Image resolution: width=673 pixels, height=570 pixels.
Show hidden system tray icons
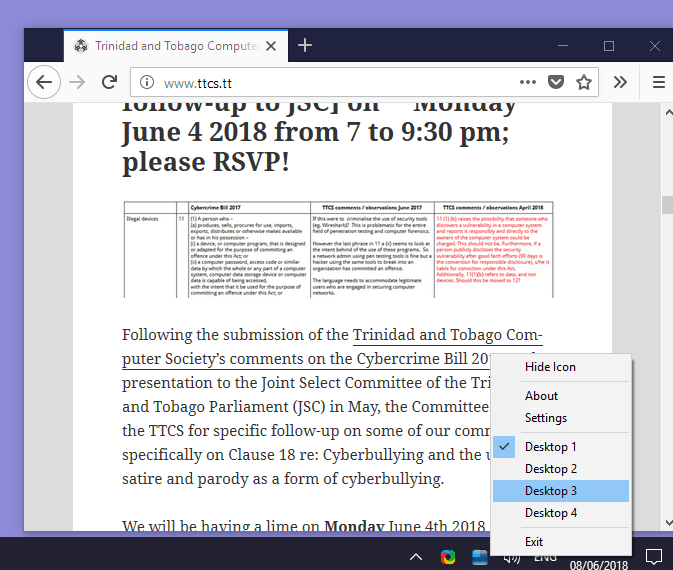(x=417, y=557)
